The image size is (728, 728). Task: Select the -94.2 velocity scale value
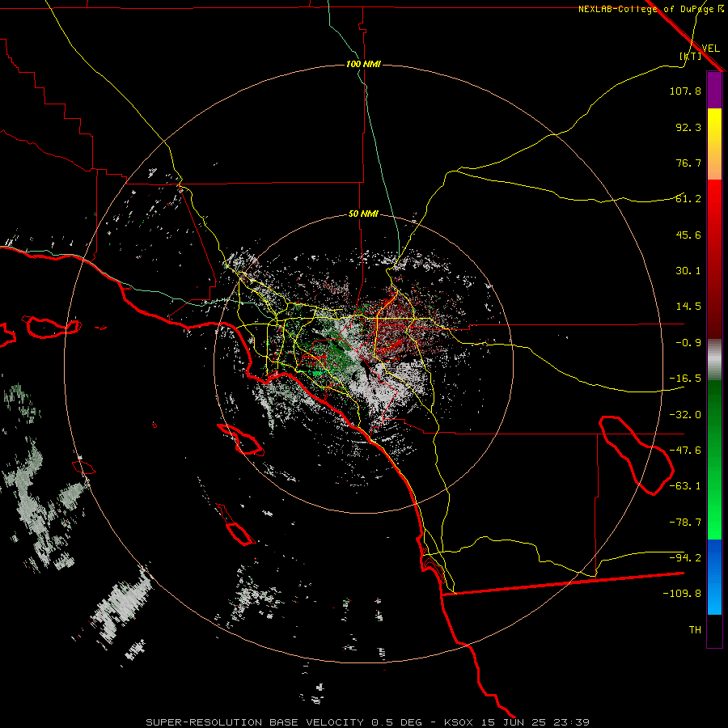pyautogui.click(x=685, y=558)
